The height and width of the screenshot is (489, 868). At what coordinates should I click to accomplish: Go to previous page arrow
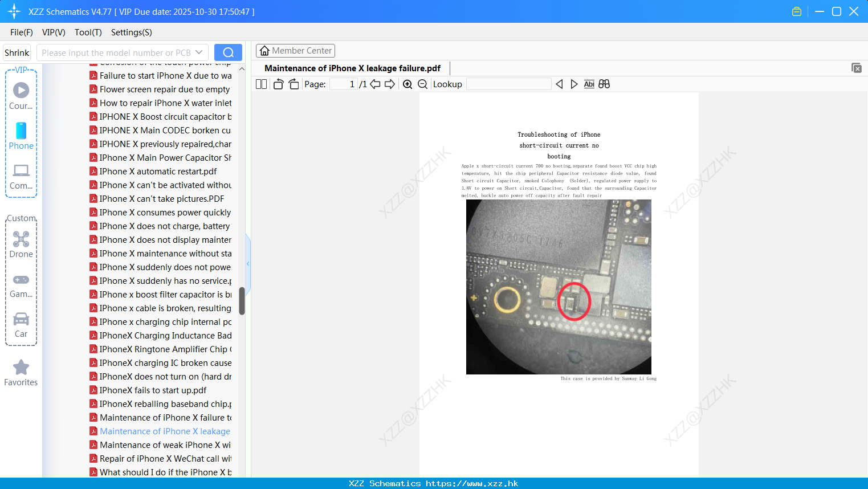375,84
